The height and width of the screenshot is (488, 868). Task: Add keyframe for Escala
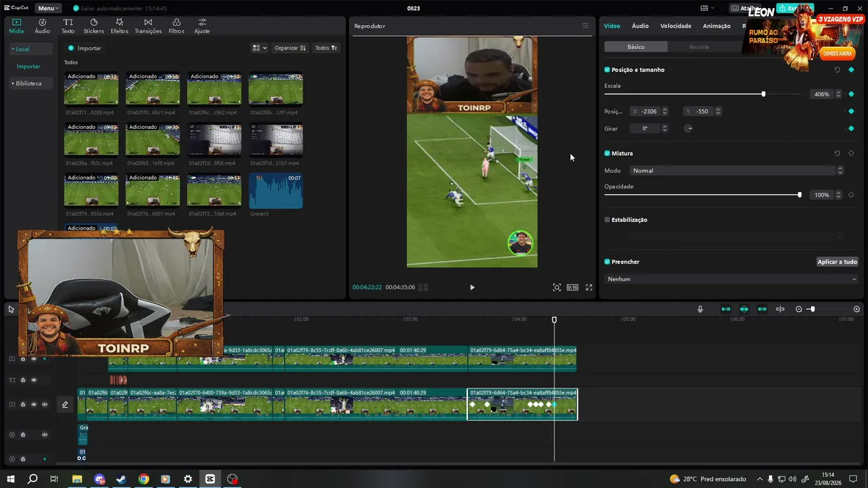[x=851, y=94]
